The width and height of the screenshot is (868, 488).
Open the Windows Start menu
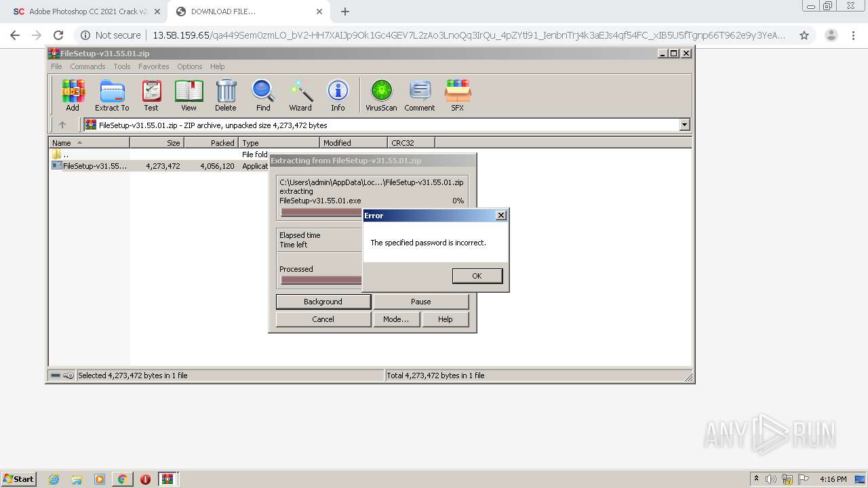coord(18,479)
